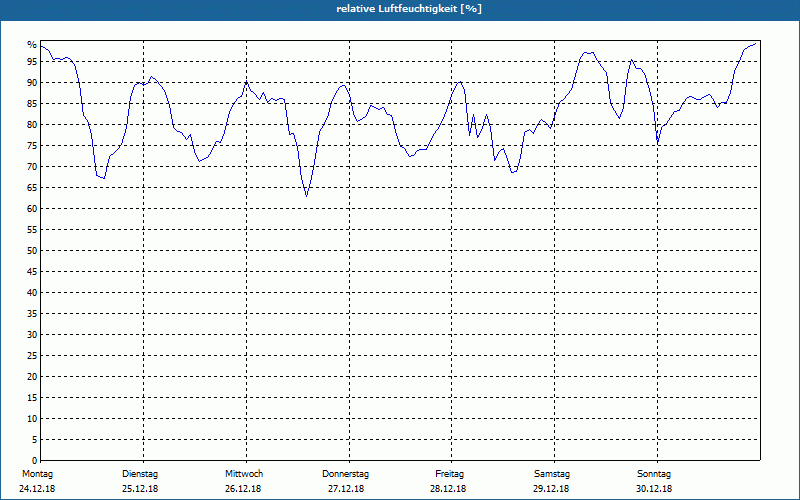Click the 50 y-axis value
Viewport: 800px width, 500px height.
(x=32, y=251)
